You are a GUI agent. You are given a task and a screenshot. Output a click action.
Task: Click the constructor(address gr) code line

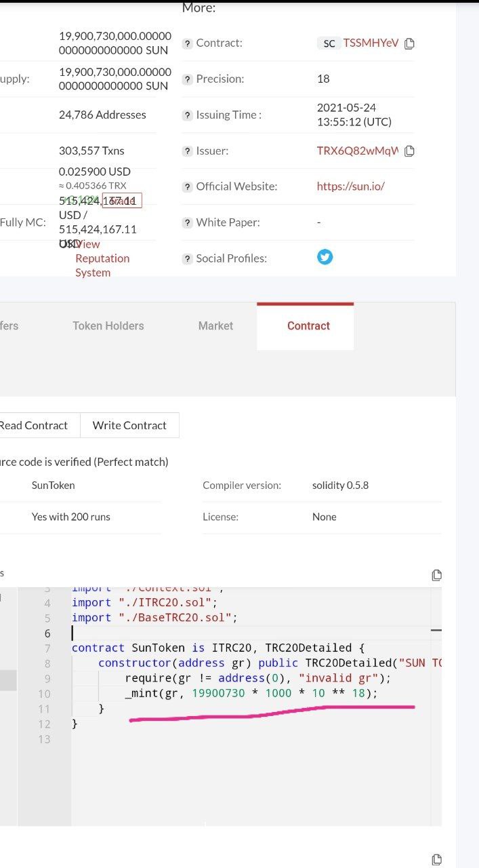click(x=270, y=663)
